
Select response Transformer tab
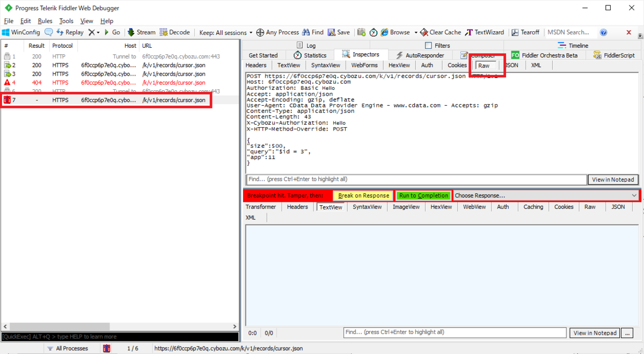(261, 207)
